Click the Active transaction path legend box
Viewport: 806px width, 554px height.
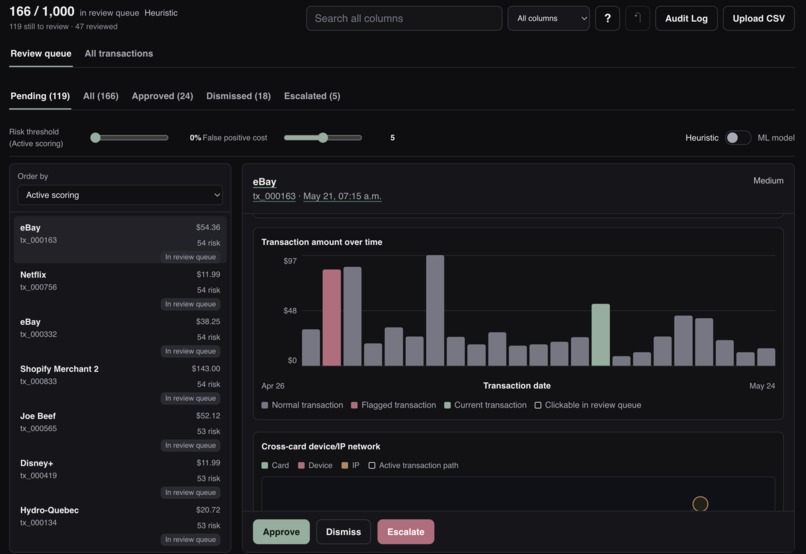372,465
